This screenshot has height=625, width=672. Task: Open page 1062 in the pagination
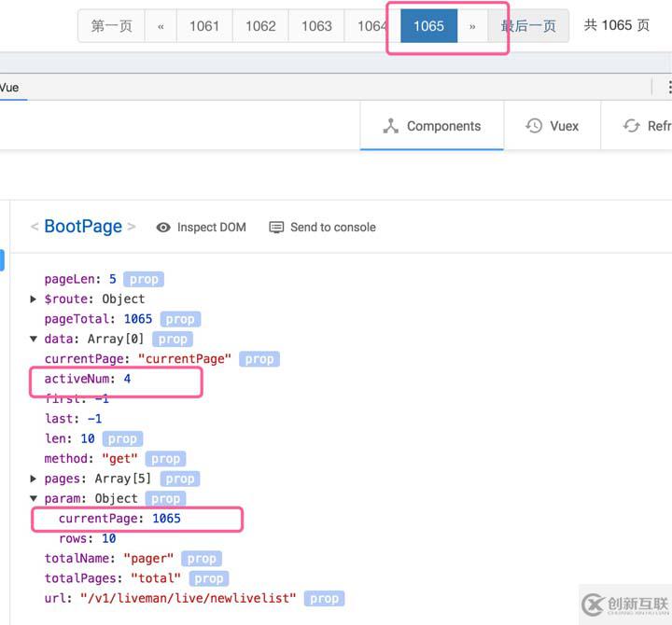click(260, 26)
